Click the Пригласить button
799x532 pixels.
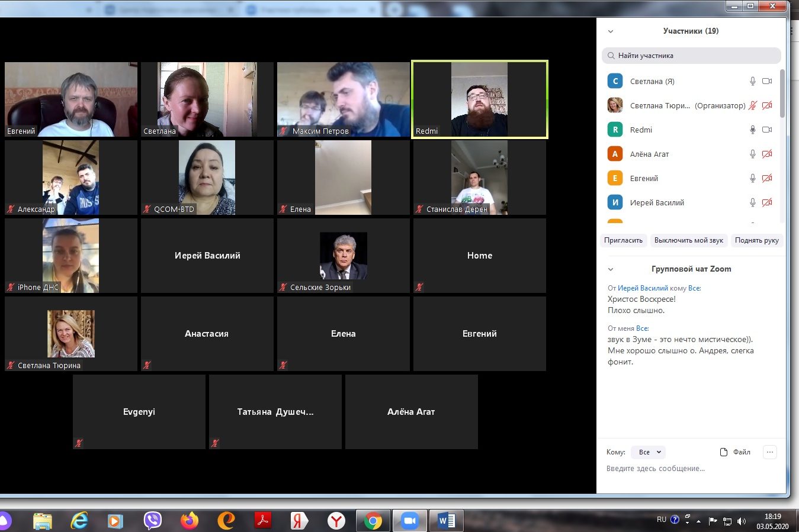point(623,240)
